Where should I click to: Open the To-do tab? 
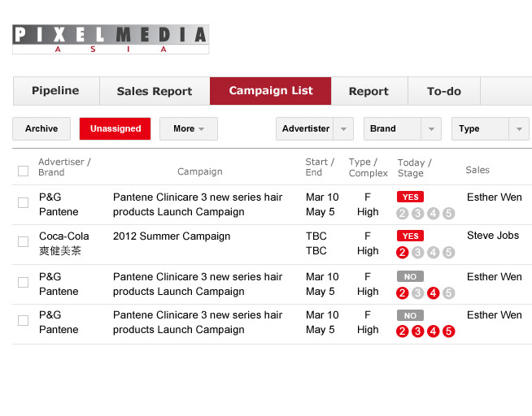[x=444, y=91]
